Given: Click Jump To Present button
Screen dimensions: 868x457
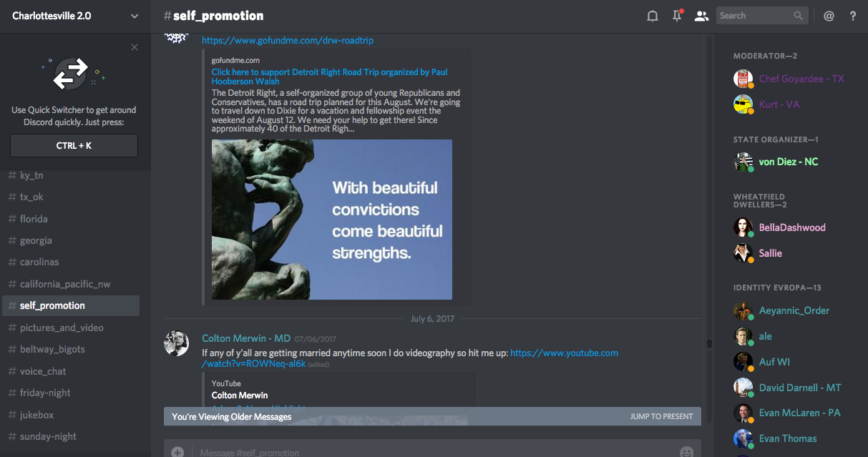Looking at the screenshot, I should [661, 416].
